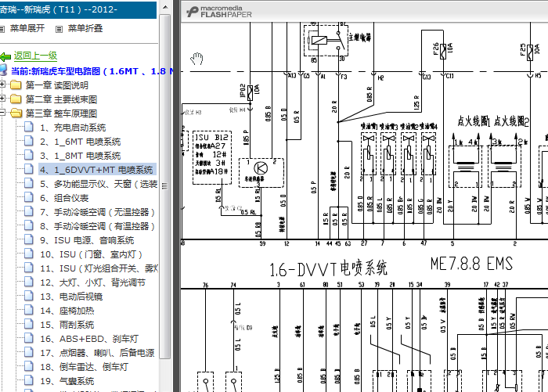Click document icon for 6、组合仪表
The image size is (548, 392).
(x=29, y=197)
